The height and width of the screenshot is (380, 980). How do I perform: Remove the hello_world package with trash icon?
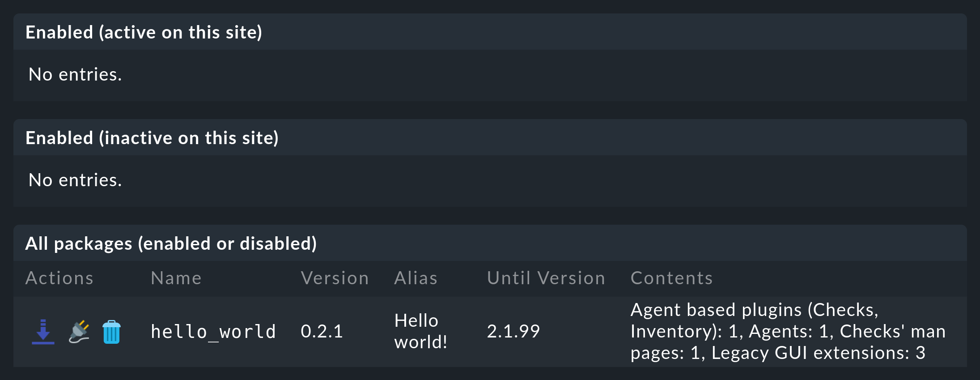tap(110, 331)
